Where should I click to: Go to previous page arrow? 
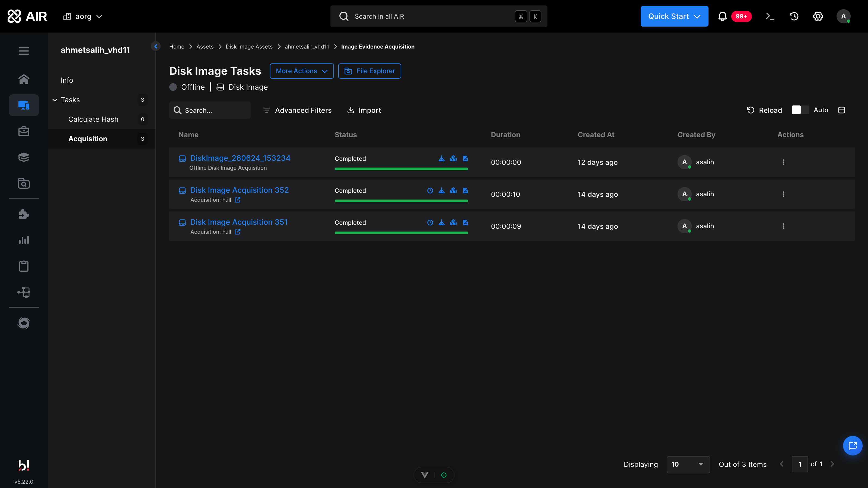coord(782,464)
